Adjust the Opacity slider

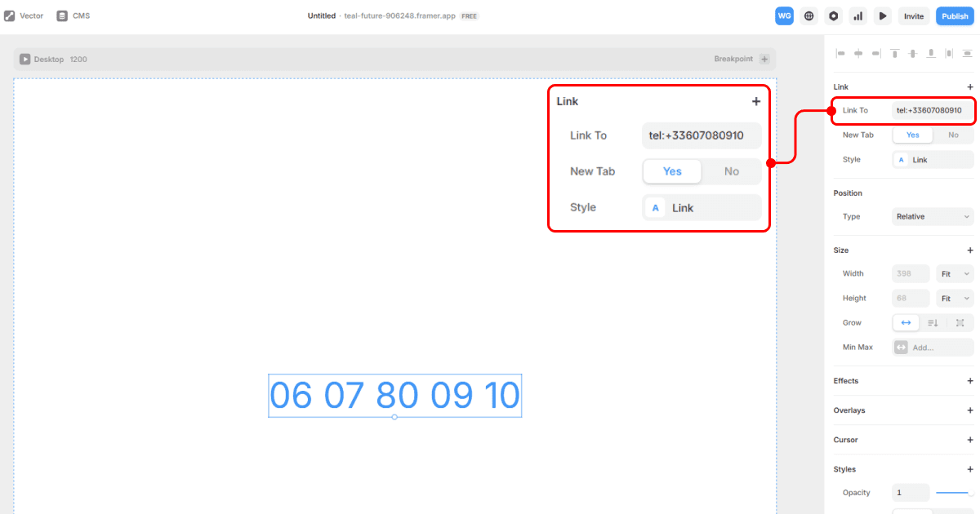(x=955, y=493)
